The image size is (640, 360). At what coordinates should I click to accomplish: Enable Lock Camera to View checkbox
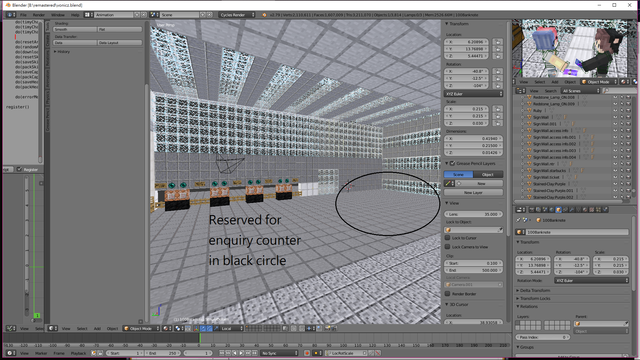448,247
